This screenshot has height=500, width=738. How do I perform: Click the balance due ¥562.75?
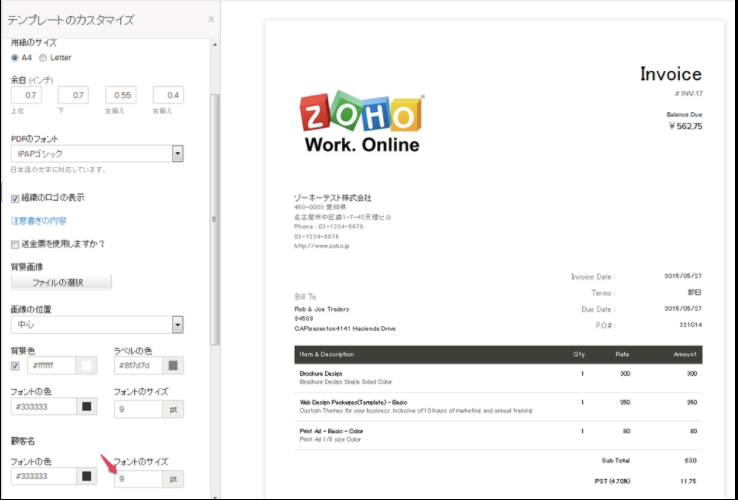pos(686,126)
